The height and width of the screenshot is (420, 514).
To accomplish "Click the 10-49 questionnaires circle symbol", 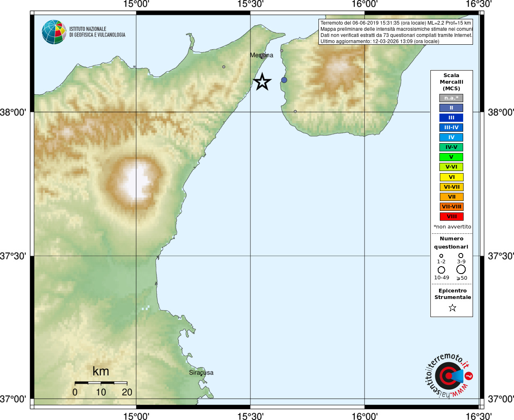I will coord(441,270).
